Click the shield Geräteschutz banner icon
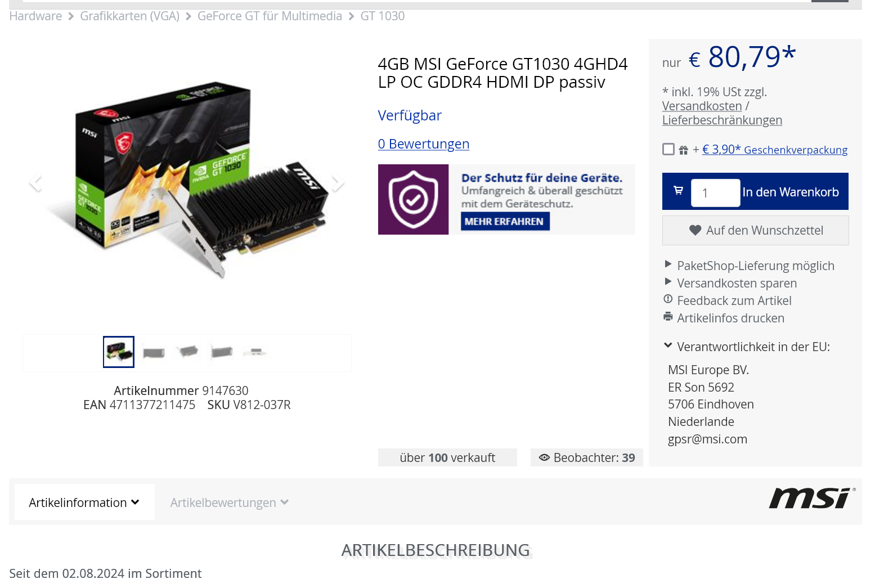Screen dimensions: 875x588 click(413, 199)
